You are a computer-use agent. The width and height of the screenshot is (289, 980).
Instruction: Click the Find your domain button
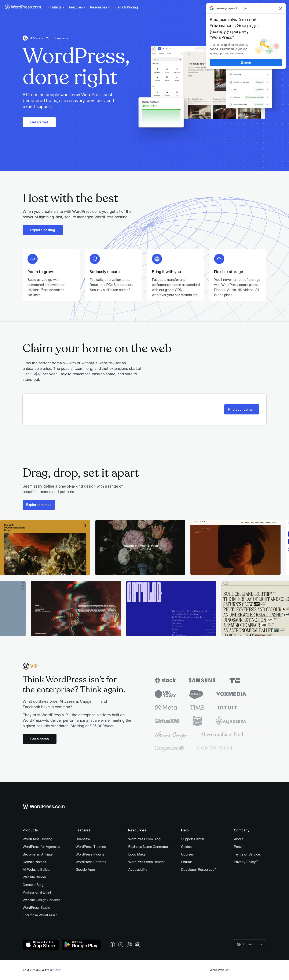tap(241, 409)
